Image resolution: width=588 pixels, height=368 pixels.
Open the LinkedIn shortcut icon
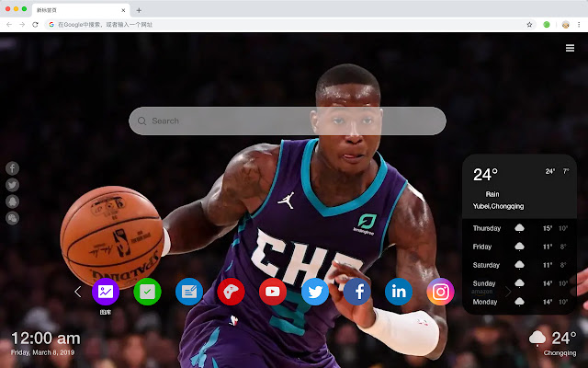[x=399, y=292]
